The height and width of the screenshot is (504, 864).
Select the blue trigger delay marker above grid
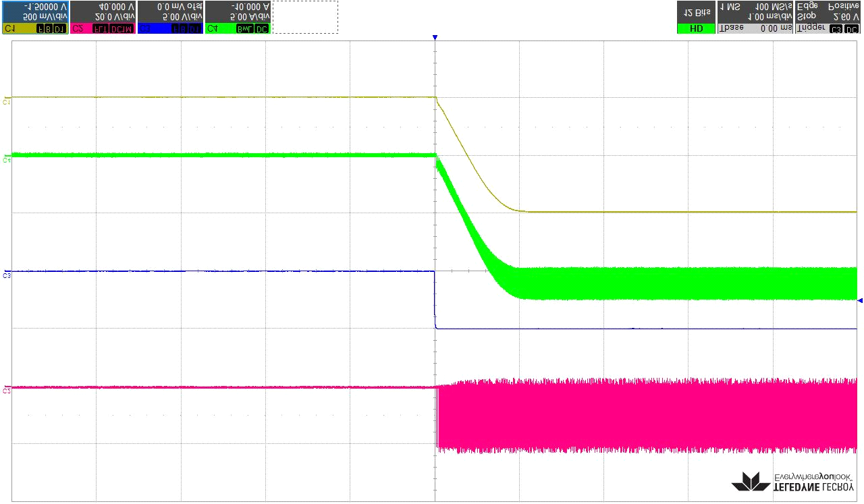[x=435, y=38]
